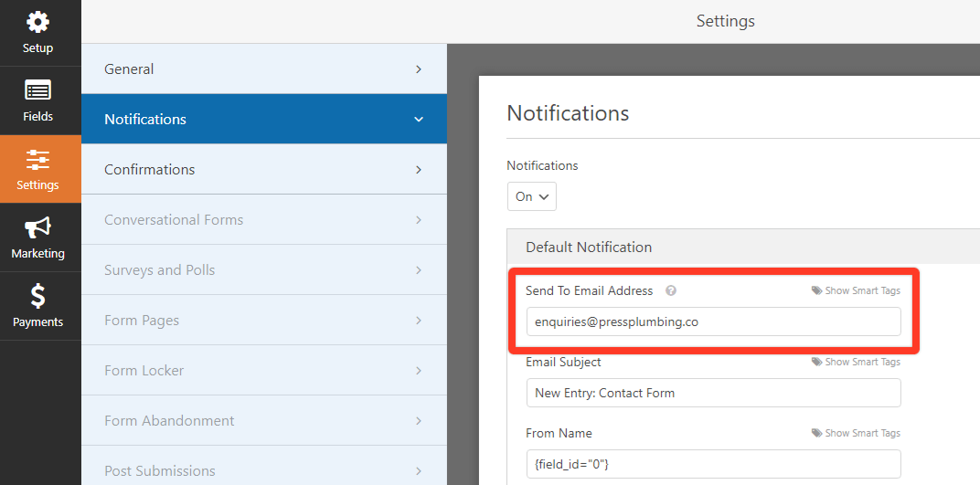
Task: Select the Form Pages settings item
Action: tap(264, 321)
